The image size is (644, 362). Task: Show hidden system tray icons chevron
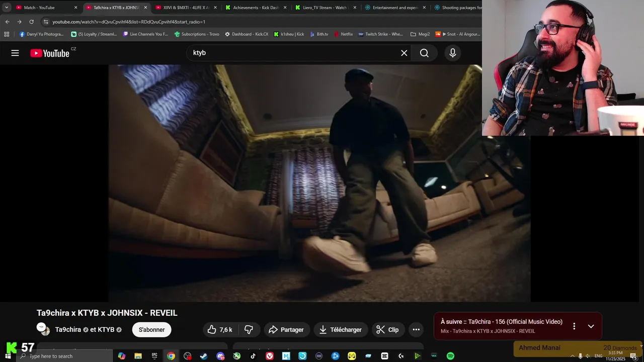[x=572, y=356]
